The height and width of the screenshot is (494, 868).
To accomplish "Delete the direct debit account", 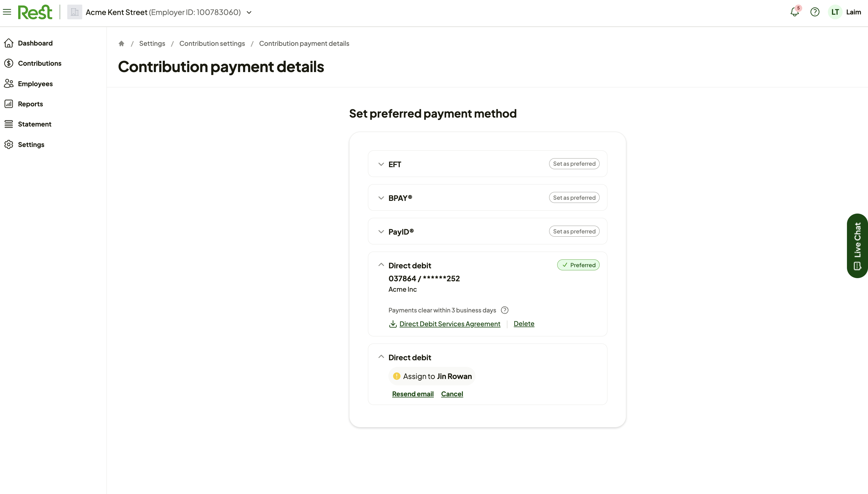I will point(524,324).
